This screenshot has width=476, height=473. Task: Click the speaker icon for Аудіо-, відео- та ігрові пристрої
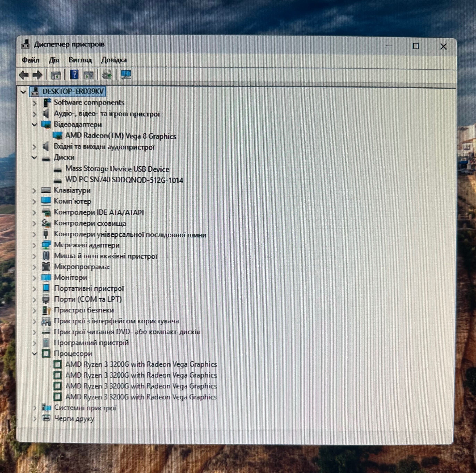click(46, 114)
